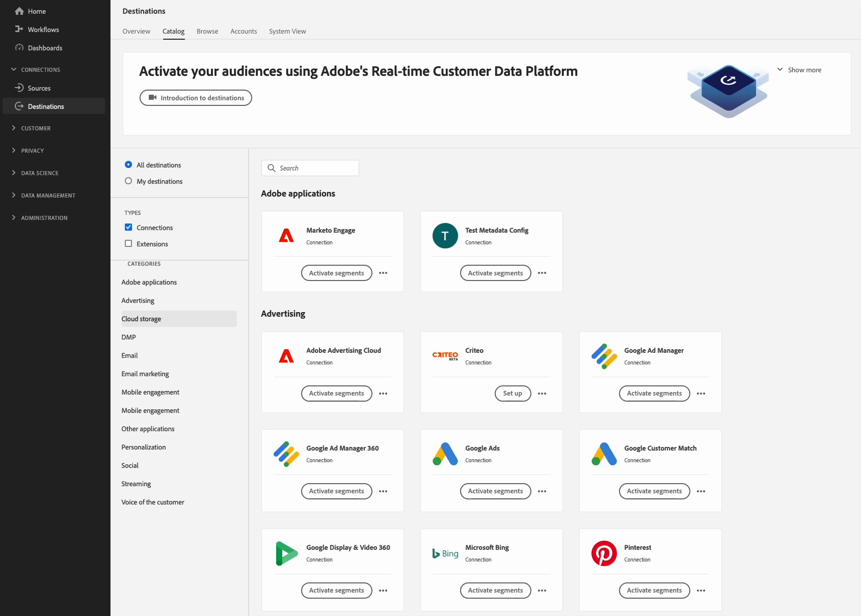This screenshot has width=861, height=616.
Task: Enable the Extensions type filter
Action: [128, 243]
